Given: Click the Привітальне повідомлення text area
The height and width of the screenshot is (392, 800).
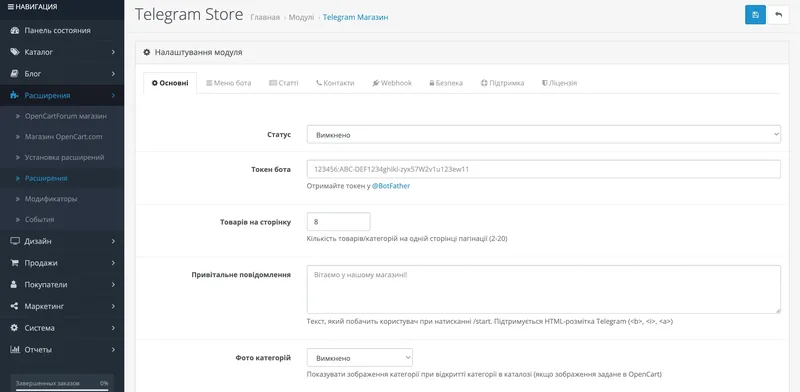Looking at the screenshot, I should coord(543,289).
